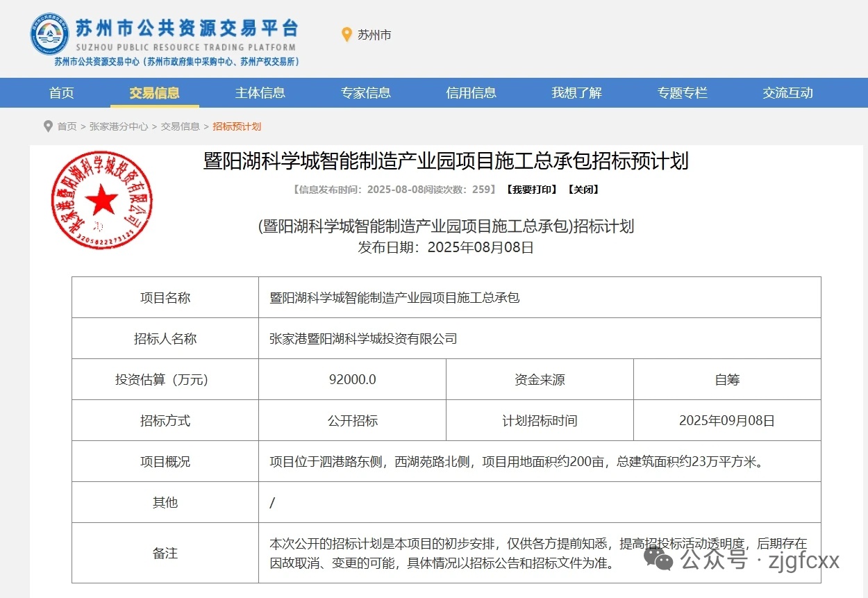Click the 发布日期：2025年08月08日 line
This screenshot has width=868, height=598.
pos(446,247)
